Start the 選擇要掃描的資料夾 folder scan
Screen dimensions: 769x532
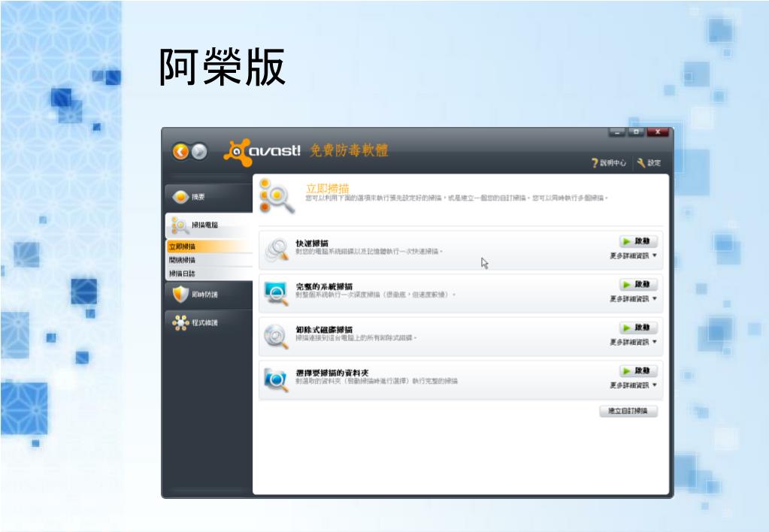(638, 370)
